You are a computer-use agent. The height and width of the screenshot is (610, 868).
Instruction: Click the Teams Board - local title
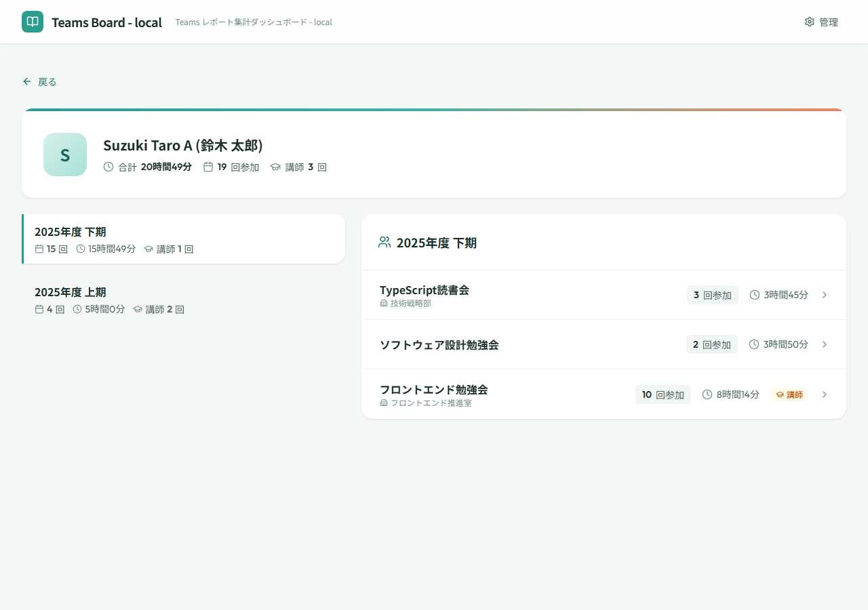click(106, 22)
